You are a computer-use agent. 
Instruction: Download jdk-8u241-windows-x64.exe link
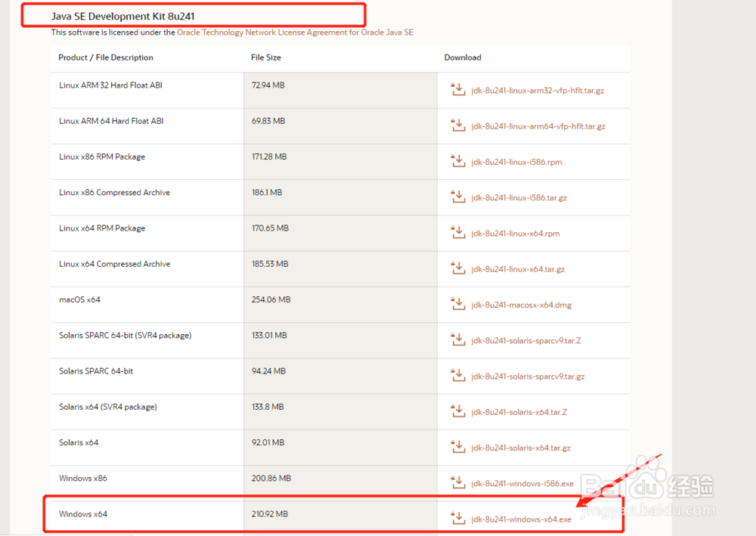pyautogui.click(x=521, y=519)
